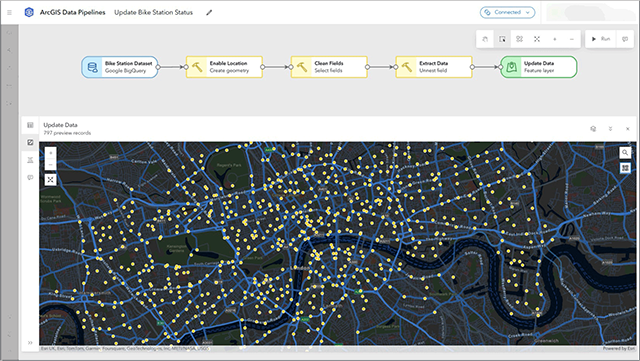Open the messages preview tab

[30, 178]
